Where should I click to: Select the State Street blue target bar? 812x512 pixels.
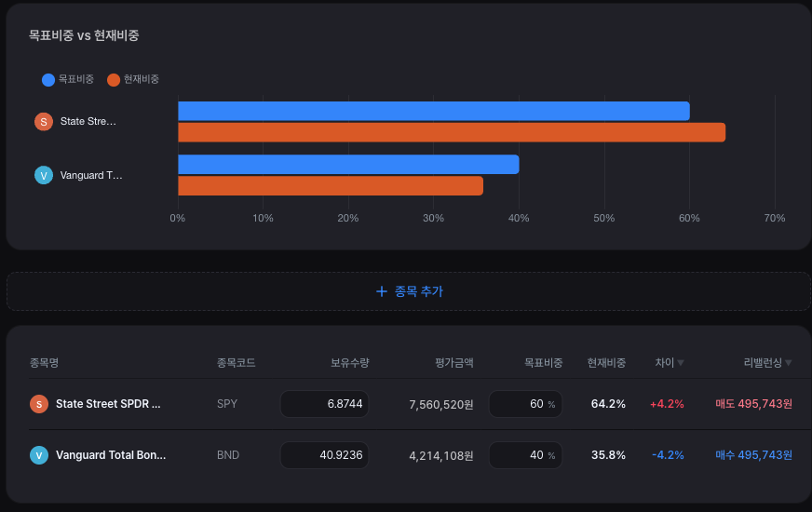click(x=434, y=111)
